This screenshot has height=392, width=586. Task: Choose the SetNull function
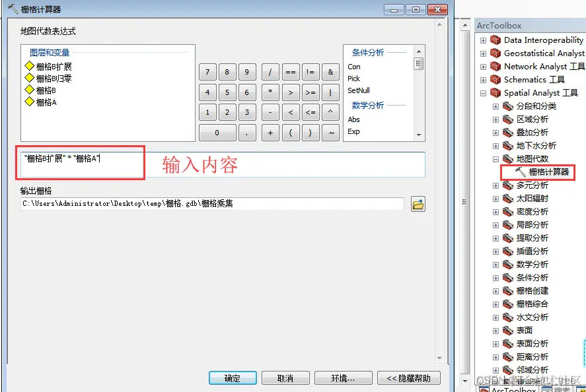coord(358,90)
